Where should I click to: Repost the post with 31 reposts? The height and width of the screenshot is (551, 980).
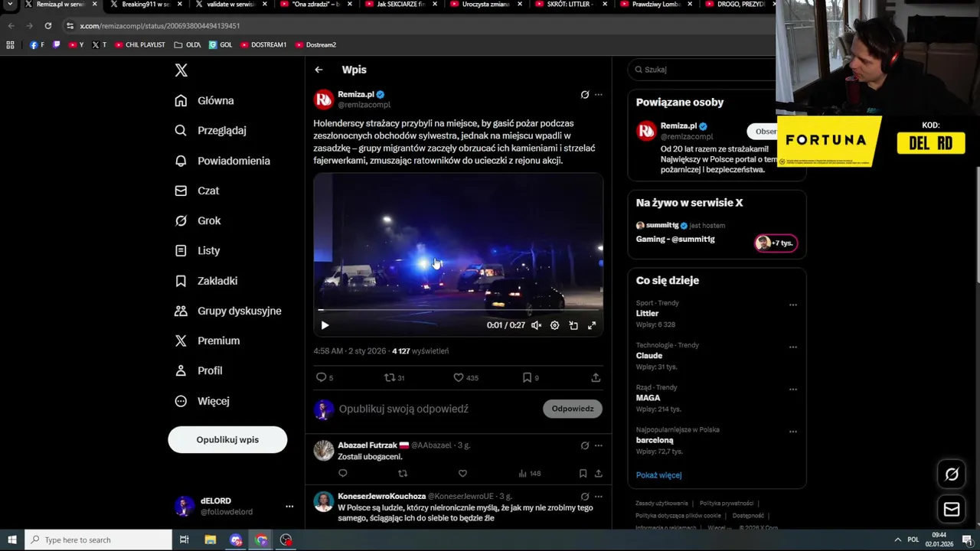(394, 377)
